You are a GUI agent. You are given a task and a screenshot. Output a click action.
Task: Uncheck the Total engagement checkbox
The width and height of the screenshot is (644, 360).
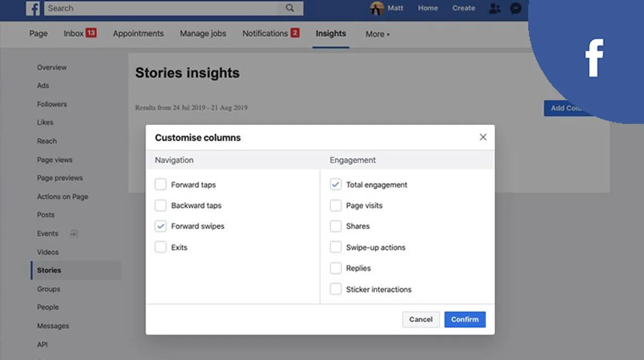(336, 185)
